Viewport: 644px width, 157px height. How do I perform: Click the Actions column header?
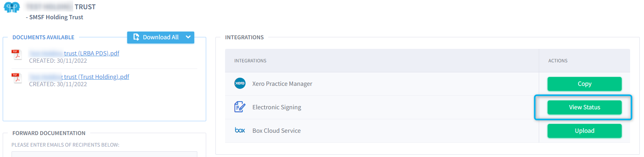click(558, 61)
